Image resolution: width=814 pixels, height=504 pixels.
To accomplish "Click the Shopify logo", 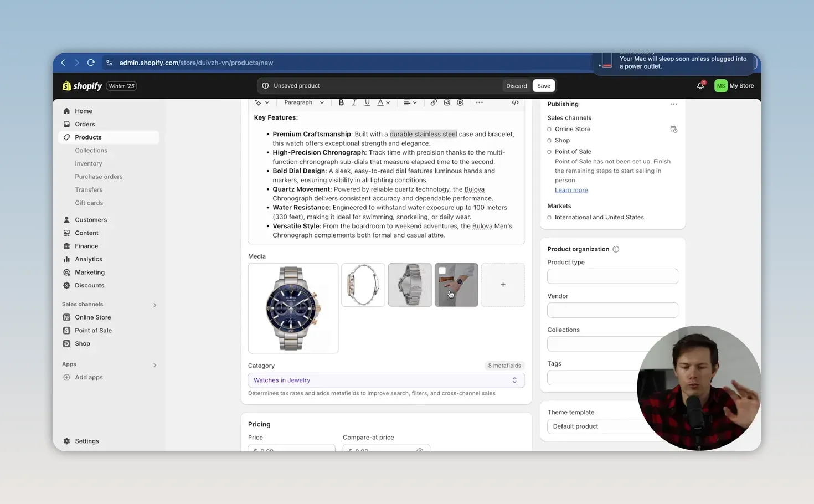I will tap(83, 86).
